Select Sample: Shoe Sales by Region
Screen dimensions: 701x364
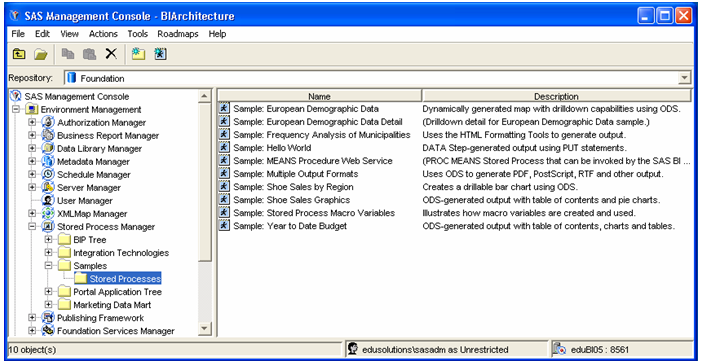pos(293,186)
